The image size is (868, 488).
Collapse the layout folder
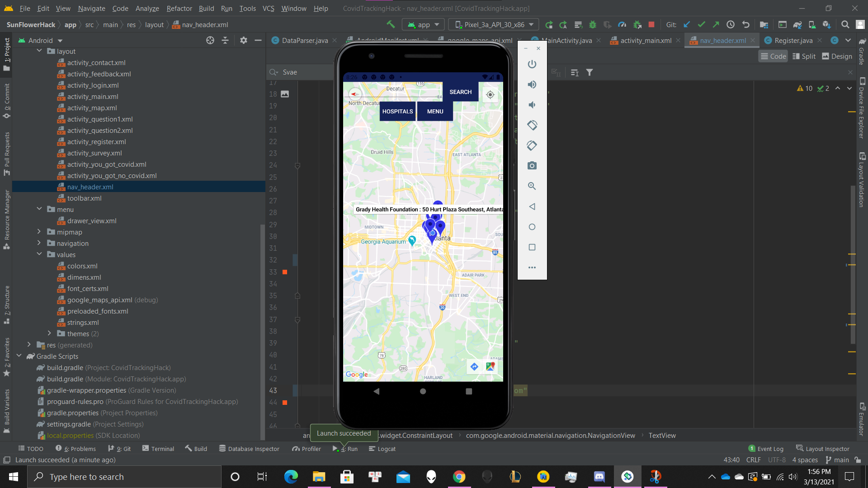pyautogui.click(x=39, y=51)
